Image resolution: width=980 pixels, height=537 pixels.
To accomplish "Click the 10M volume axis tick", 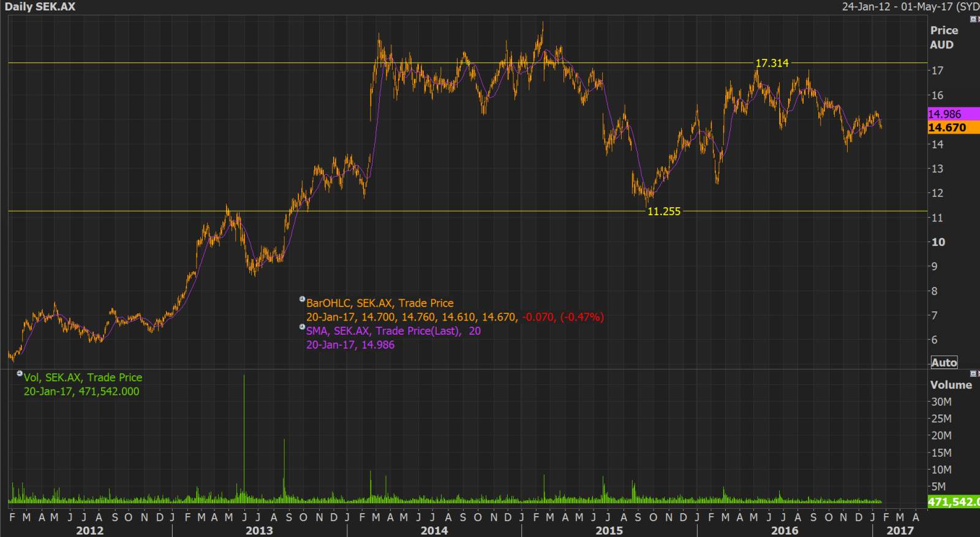I will [941, 470].
